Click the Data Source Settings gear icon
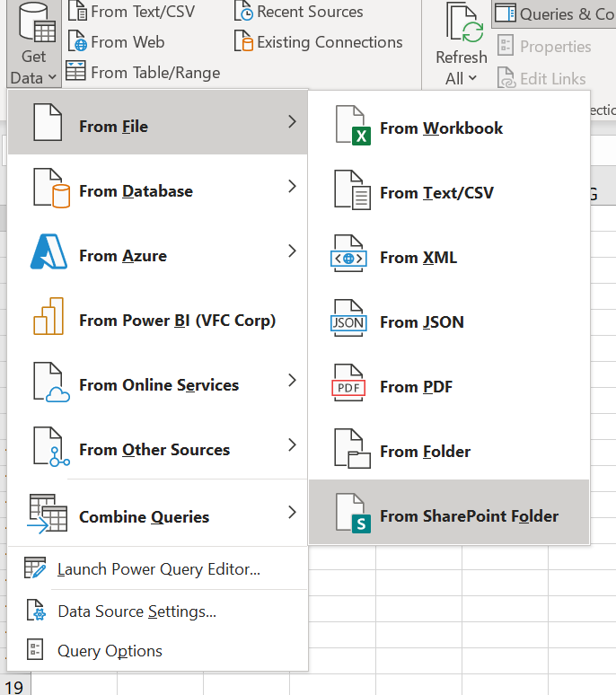Screen dimensions: 616x695 pos(36,611)
